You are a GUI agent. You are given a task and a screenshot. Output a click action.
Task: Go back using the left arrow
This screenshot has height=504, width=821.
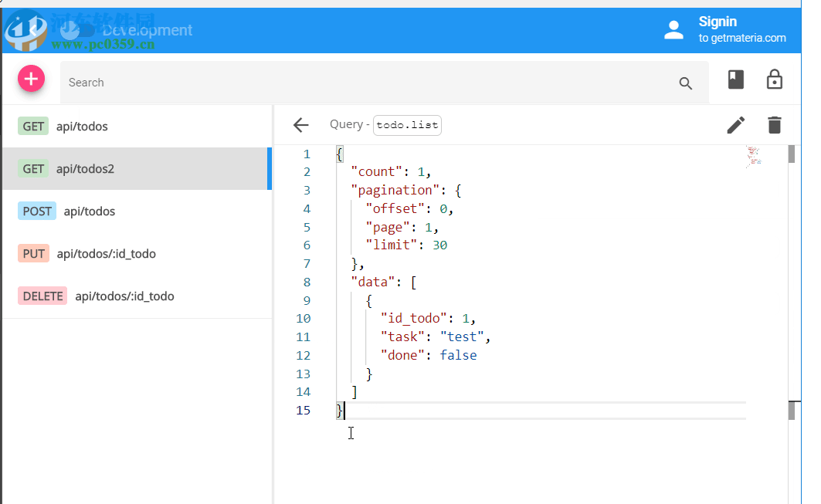pyautogui.click(x=300, y=125)
